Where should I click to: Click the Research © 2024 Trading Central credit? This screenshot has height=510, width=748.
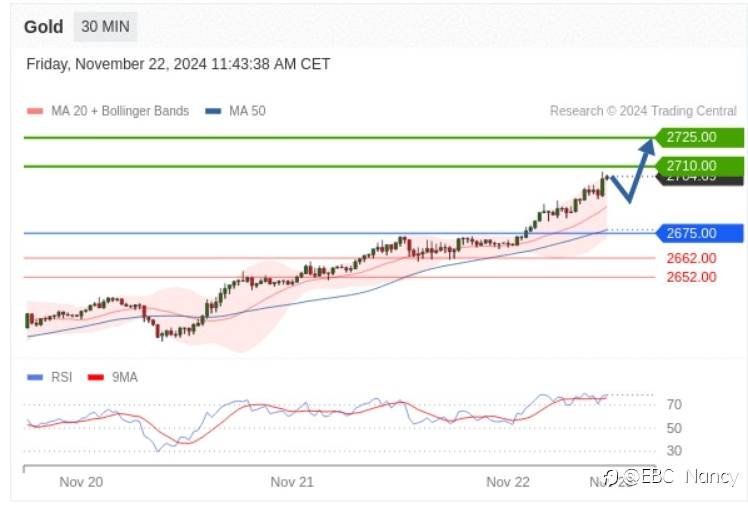643,111
